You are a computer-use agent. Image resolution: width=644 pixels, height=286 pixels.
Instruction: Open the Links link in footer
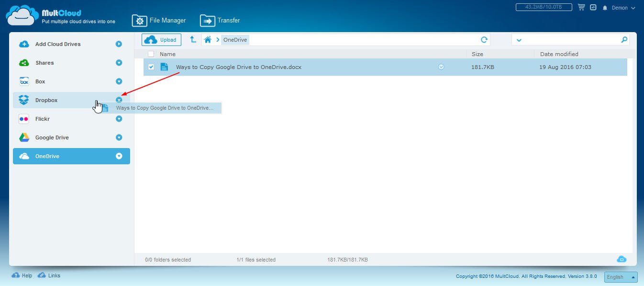click(54, 275)
